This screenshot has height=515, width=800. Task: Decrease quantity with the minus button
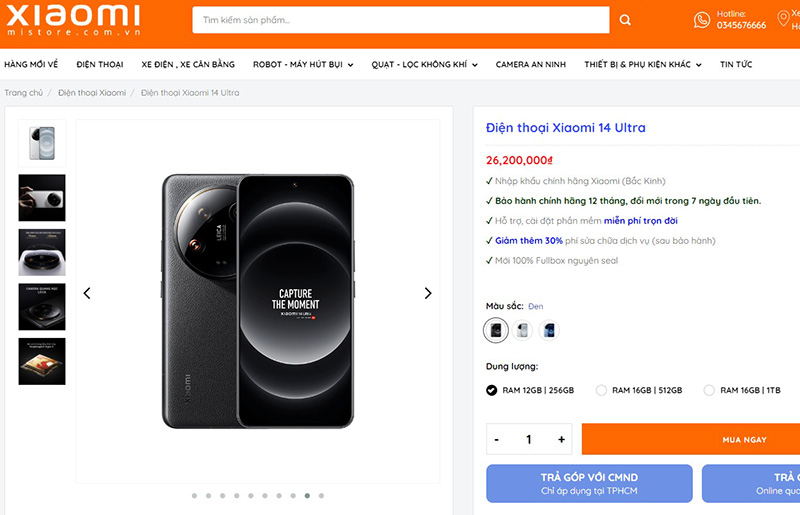[x=496, y=439]
